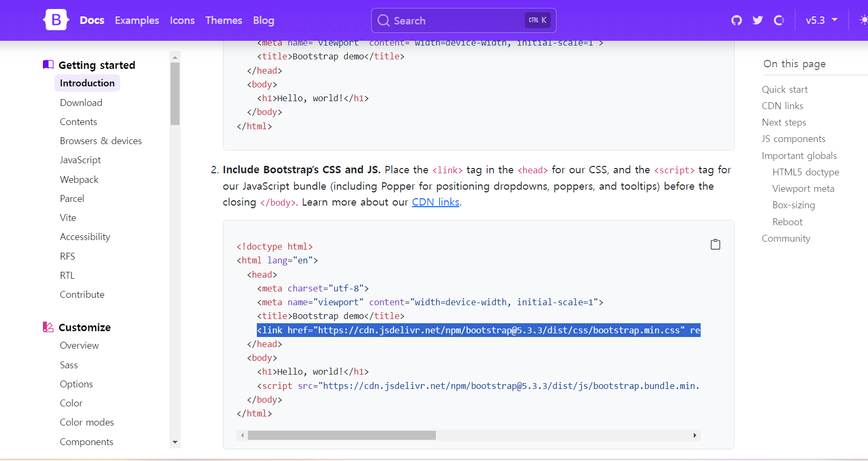This screenshot has height=461, width=868.
Task: Jump to Community section
Action: pos(786,238)
